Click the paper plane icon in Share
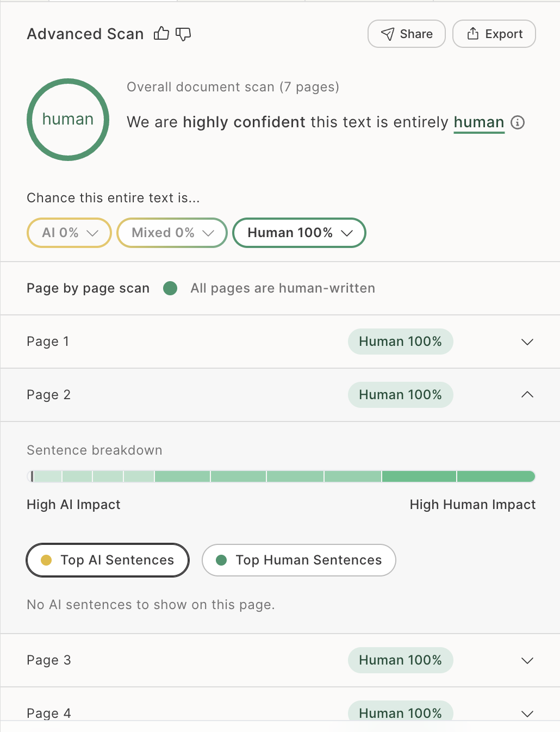560x732 pixels. click(388, 34)
